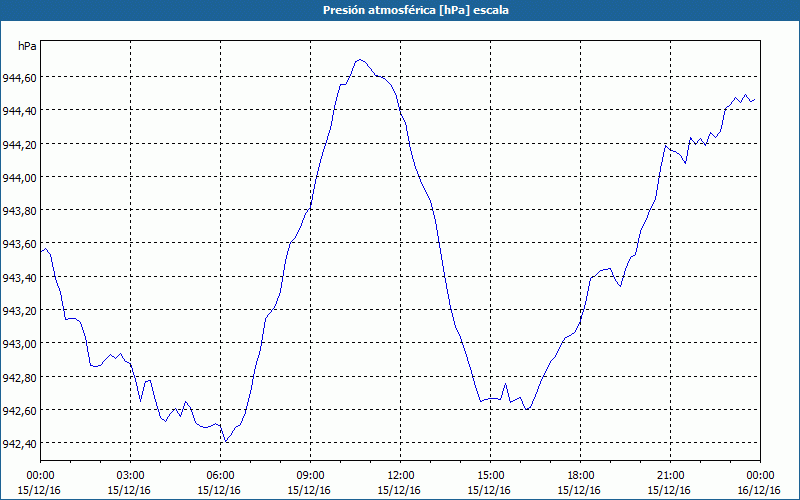
Task: Click the 03:00 time axis label
Action: tap(131, 475)
